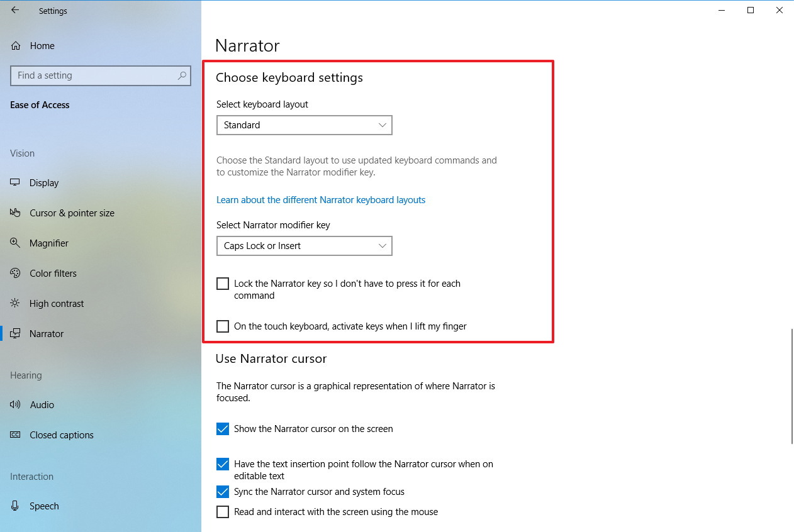Open Audio speaker icon
The image size is (794, 532).
(x=15, y=404)
